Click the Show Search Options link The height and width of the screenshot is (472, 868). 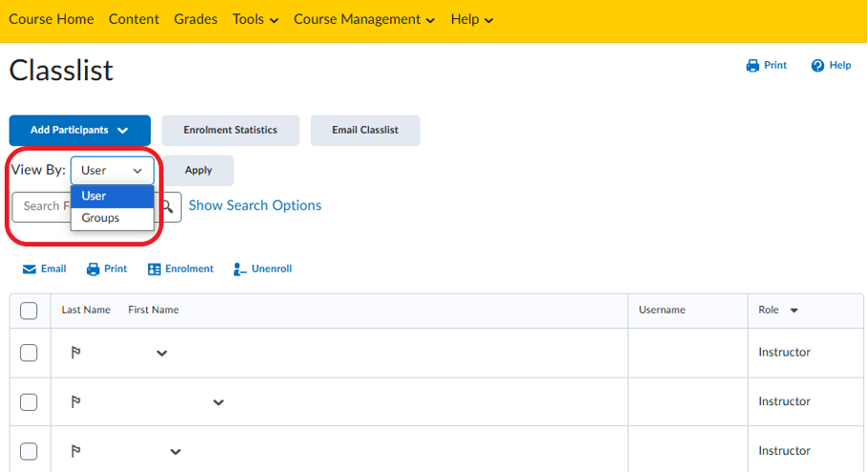pos(255,205)
